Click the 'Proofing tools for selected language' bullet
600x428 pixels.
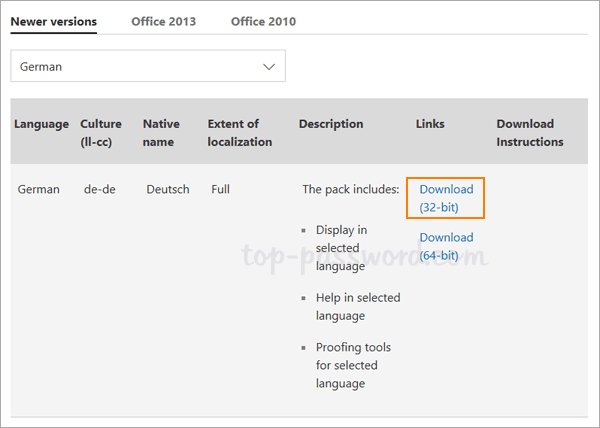(353, 365)
